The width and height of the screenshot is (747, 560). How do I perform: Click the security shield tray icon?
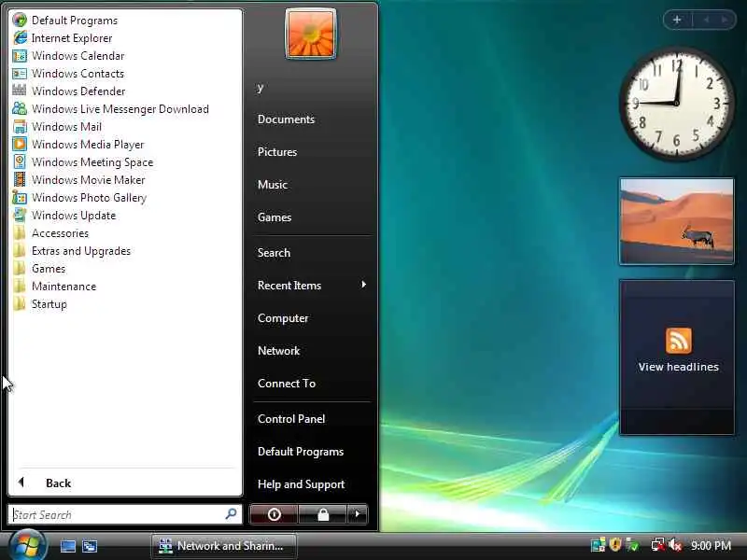coord(615,544)
